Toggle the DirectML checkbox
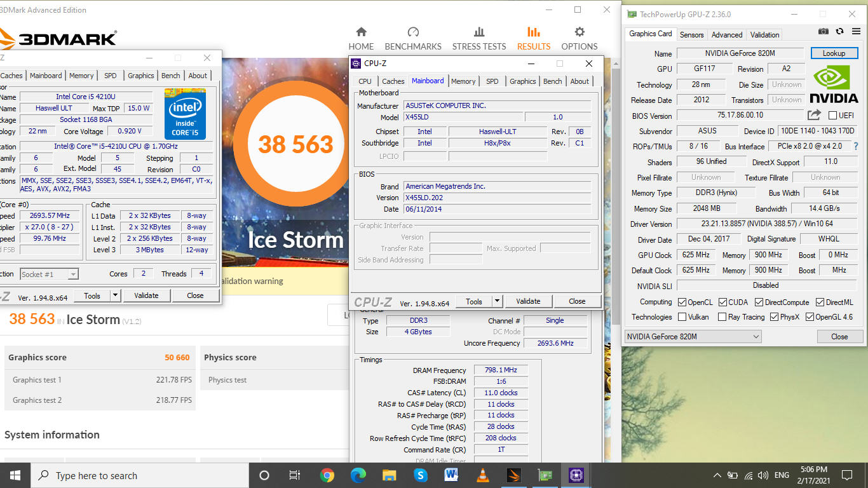The image size is (868, 488). coord(820,302)
